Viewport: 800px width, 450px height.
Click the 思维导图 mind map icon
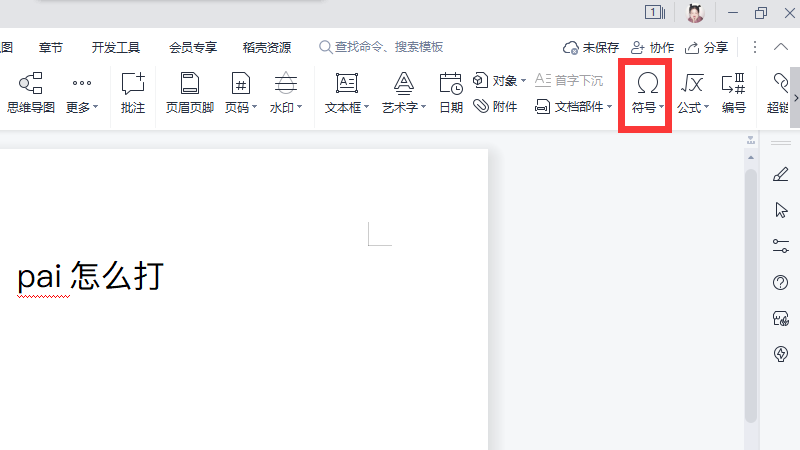click(x=31, y=84)
